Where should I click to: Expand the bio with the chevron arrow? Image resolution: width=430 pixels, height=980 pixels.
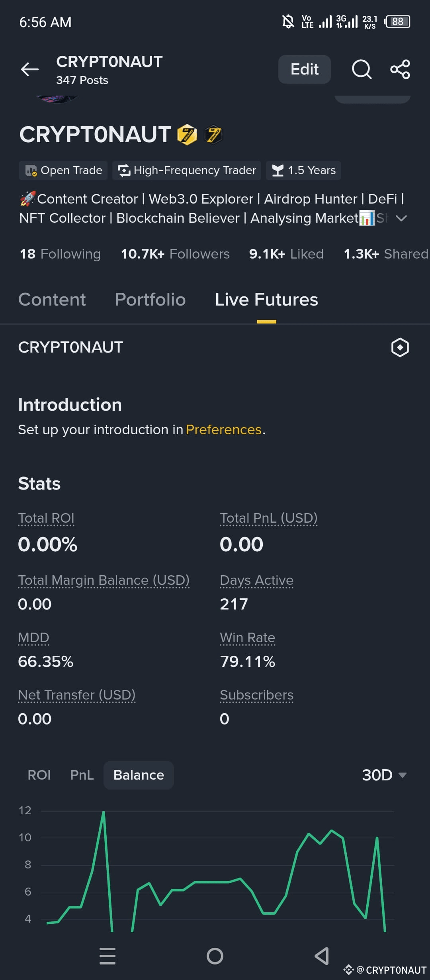tap(401, 218)
